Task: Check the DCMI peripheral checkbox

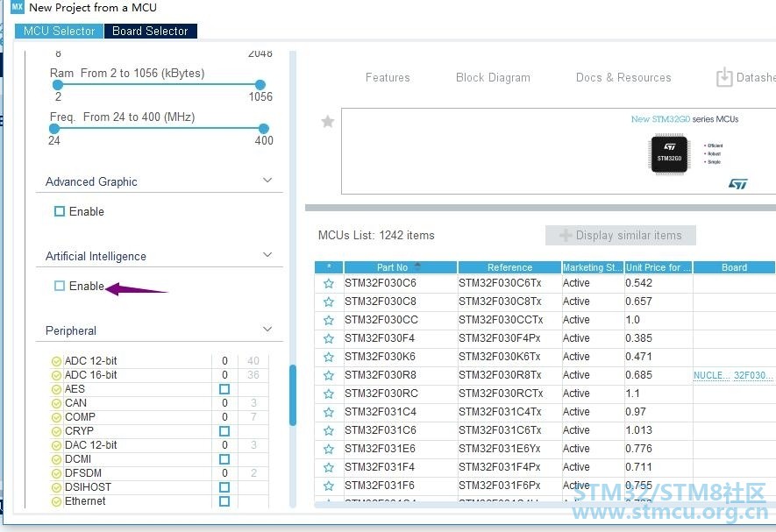Action: pos(224,459)
